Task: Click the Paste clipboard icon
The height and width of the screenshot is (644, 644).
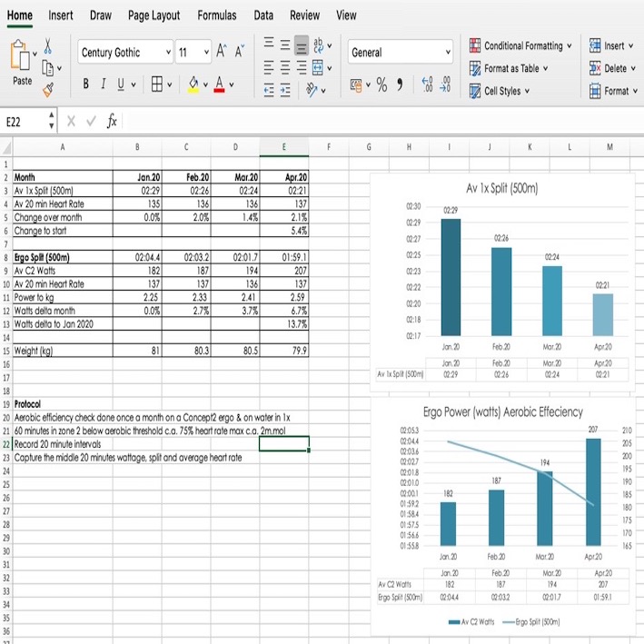Action: [x=20, y=54]
